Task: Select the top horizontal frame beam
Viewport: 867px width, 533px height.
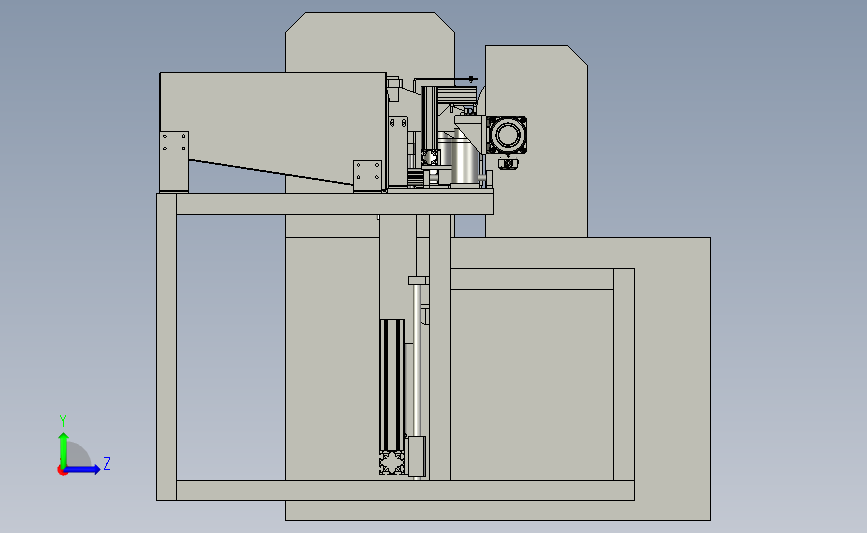Action: point(335,203)
